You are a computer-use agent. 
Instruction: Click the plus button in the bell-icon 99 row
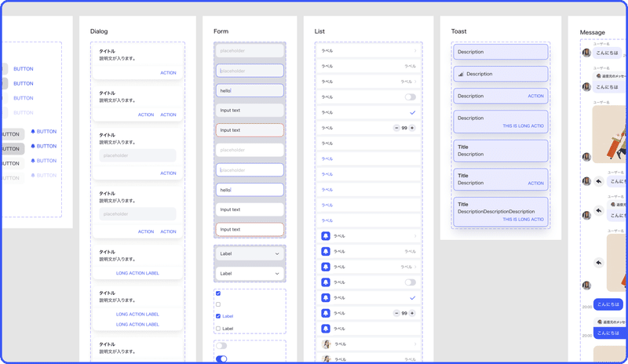pyautogui.click(x=411, y=313)
